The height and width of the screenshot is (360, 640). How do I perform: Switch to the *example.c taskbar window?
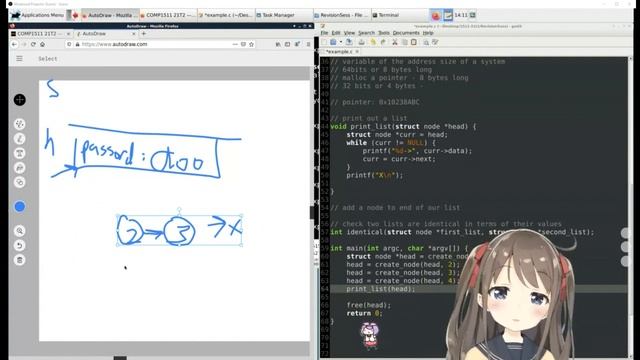[x=226, y=15]
